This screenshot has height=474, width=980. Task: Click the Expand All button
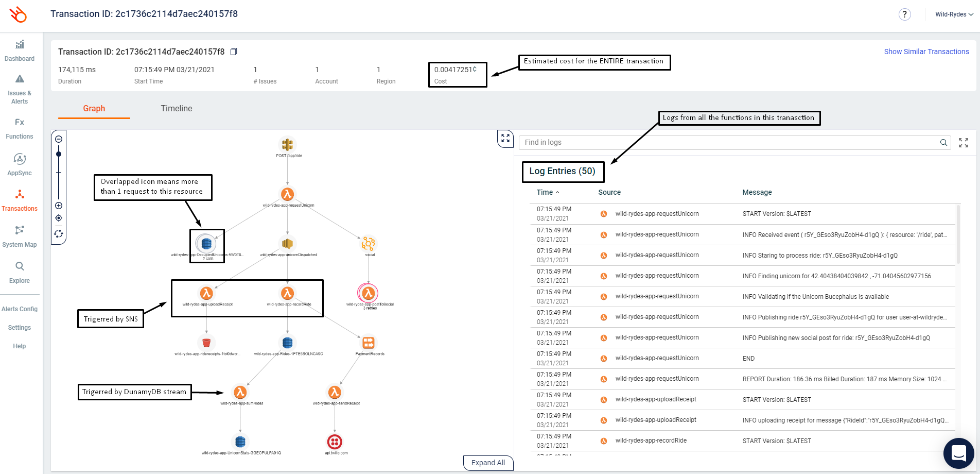488,463
